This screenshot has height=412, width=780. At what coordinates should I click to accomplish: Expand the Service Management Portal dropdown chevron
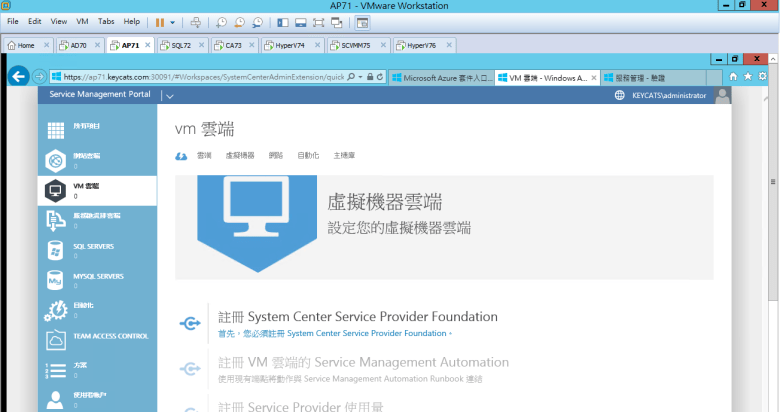point(169,95)
